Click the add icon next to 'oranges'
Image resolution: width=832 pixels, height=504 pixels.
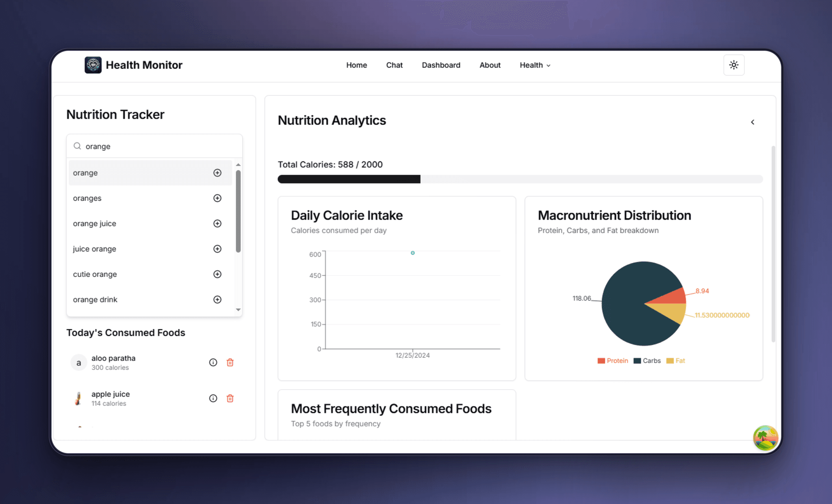pyautogui.click(x=217, y=198)
